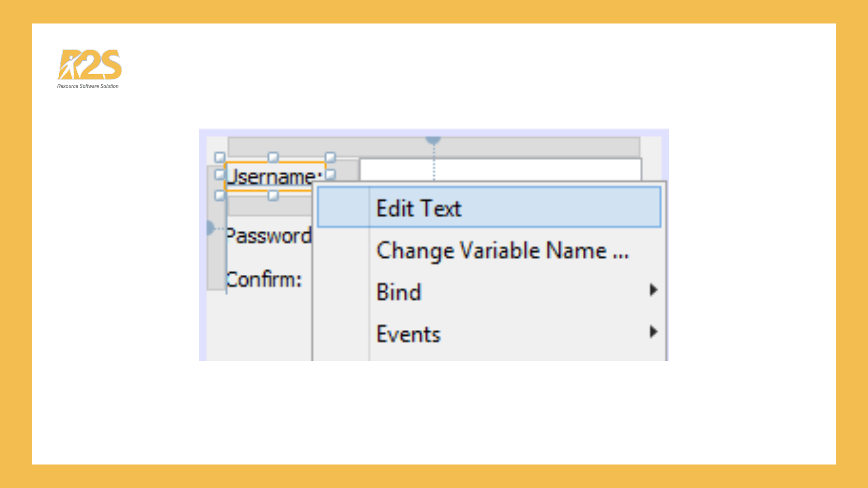868x488 pixels.
Task: Expand the Bind submenu arrow
Action: pos(653,290)
